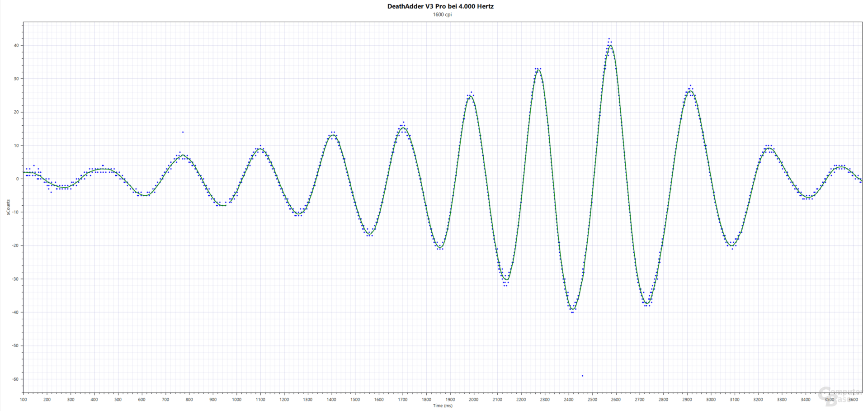The image size is (868, 411).
Task: Click the y-axis tick label "-20"
Action: (15, 246)
